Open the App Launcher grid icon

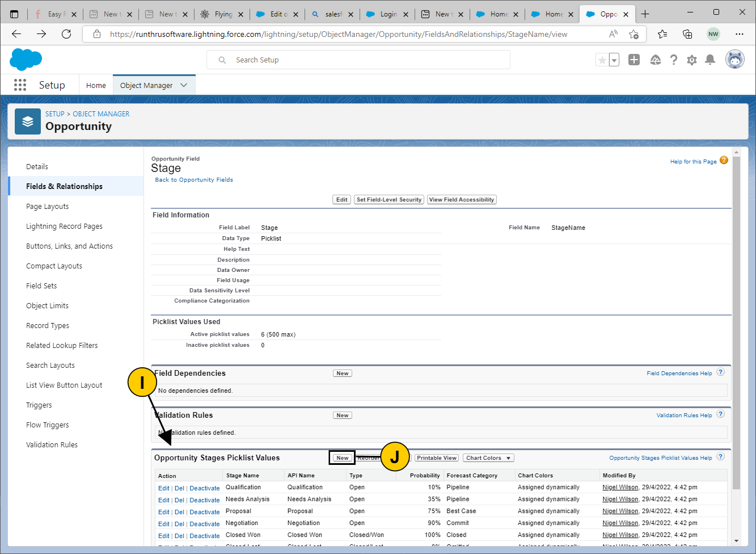click(x=20, y=85)
